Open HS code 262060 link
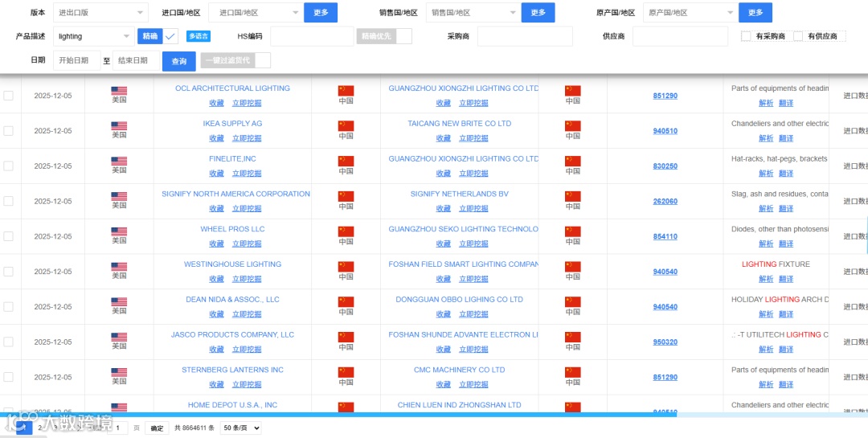868x438 pixels. click(x=665, y=202)
